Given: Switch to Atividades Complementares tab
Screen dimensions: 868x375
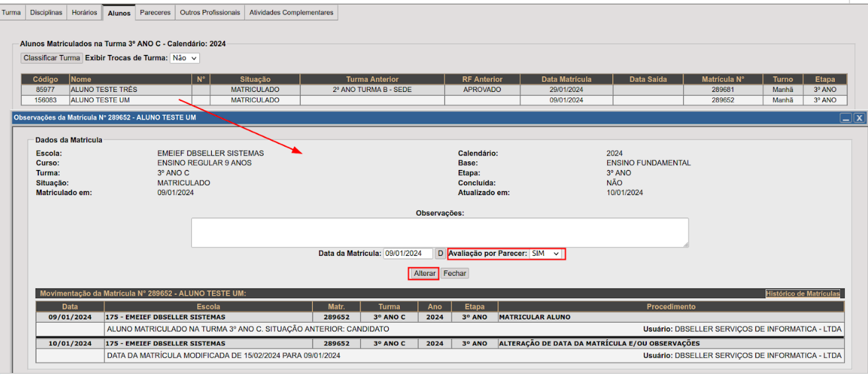Looking at the screenshot, I should point(291,13).
